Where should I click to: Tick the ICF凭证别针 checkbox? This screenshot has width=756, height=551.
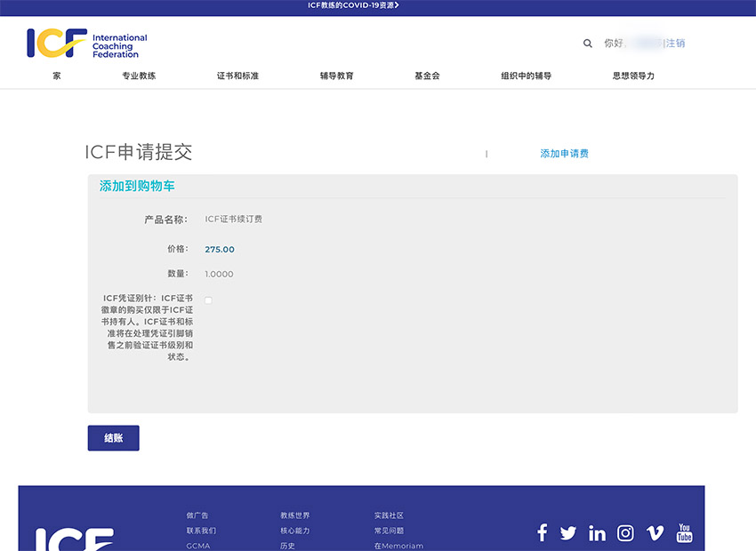click(208, 300)
